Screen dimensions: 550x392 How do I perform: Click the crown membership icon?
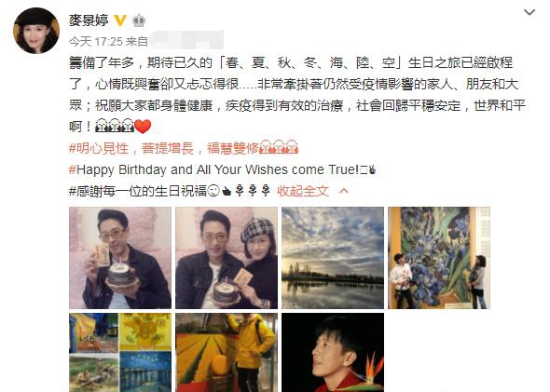click(139, 21)
